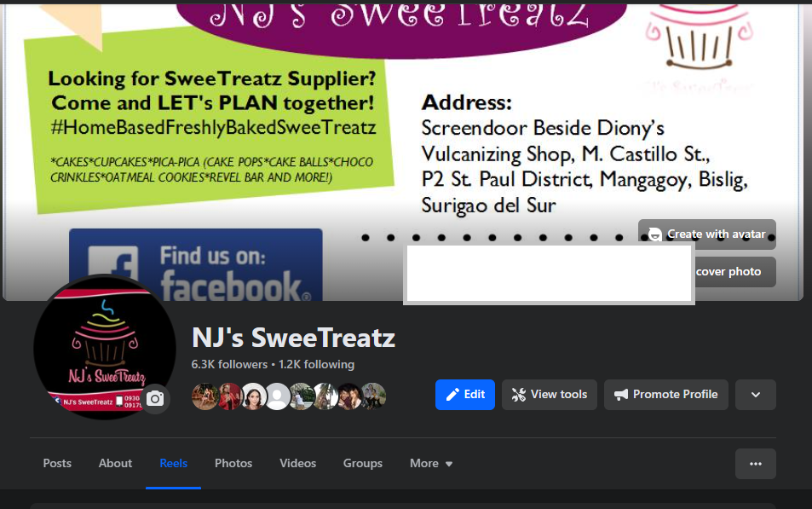Expand the chevron dropdown beside Promote Profile
Image resolution: width=812 pixels, height=509 pixels.
(756, 395)
